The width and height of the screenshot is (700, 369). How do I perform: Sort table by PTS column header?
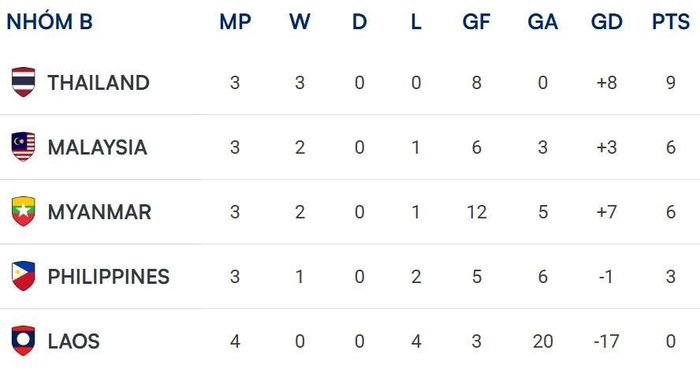click(x=671, y=22)
